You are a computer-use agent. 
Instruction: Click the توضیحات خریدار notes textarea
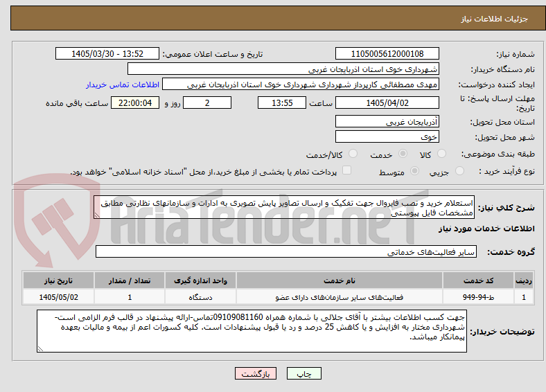coord(252,331)
